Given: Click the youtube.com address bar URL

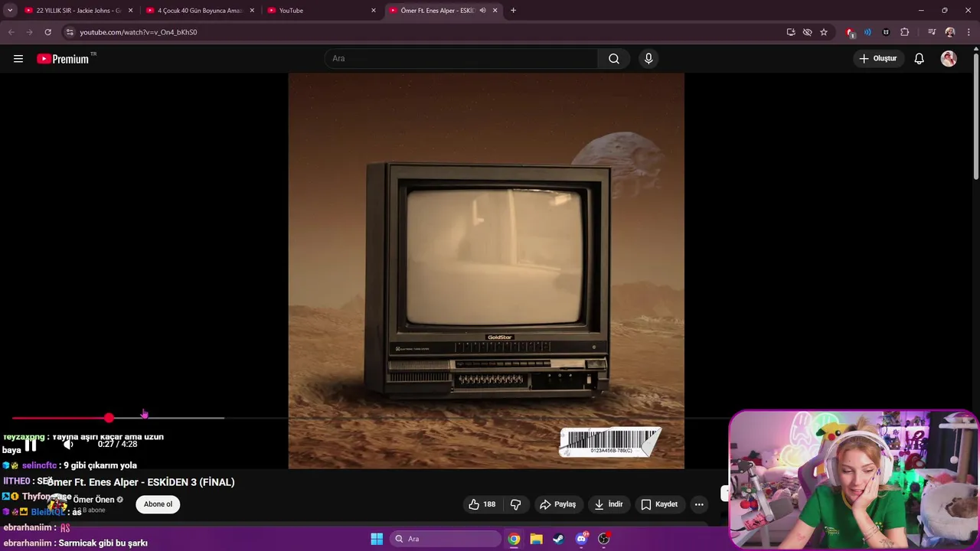Looking at the screenshot, I should (139, 32).
